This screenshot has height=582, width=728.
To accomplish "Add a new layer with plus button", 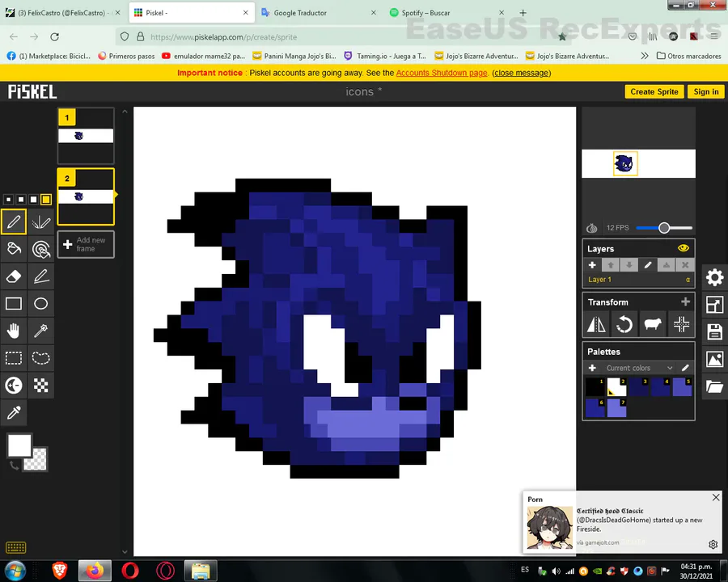I will pos(592,265).
